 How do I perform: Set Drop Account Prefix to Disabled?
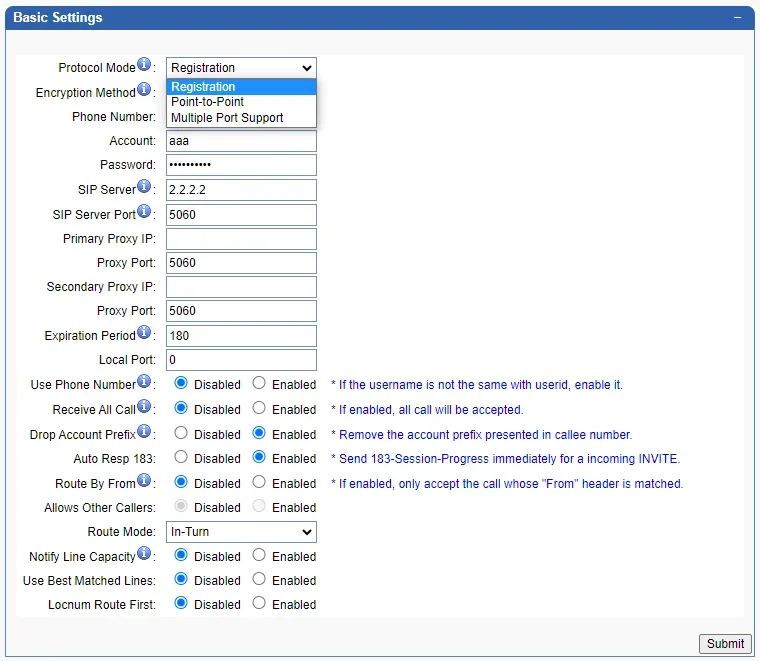click(181, 433)
